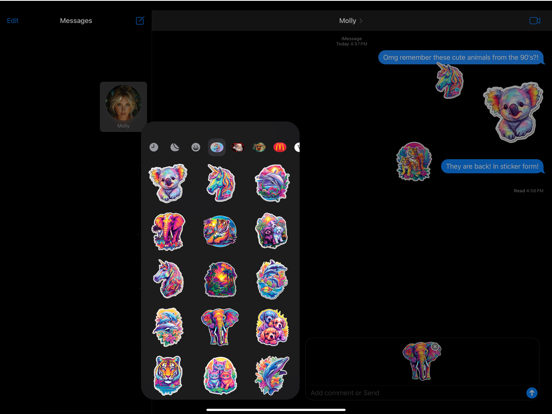Tap the Read 4:58 PM receipt
The image size is (552, 414).
[528, 191]
